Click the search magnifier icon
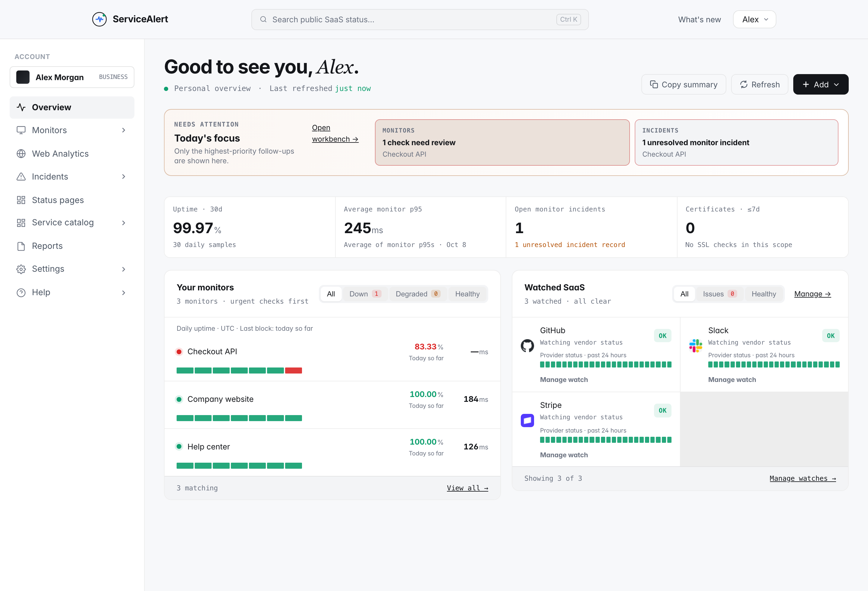The image size is (868, 591). 263,19
